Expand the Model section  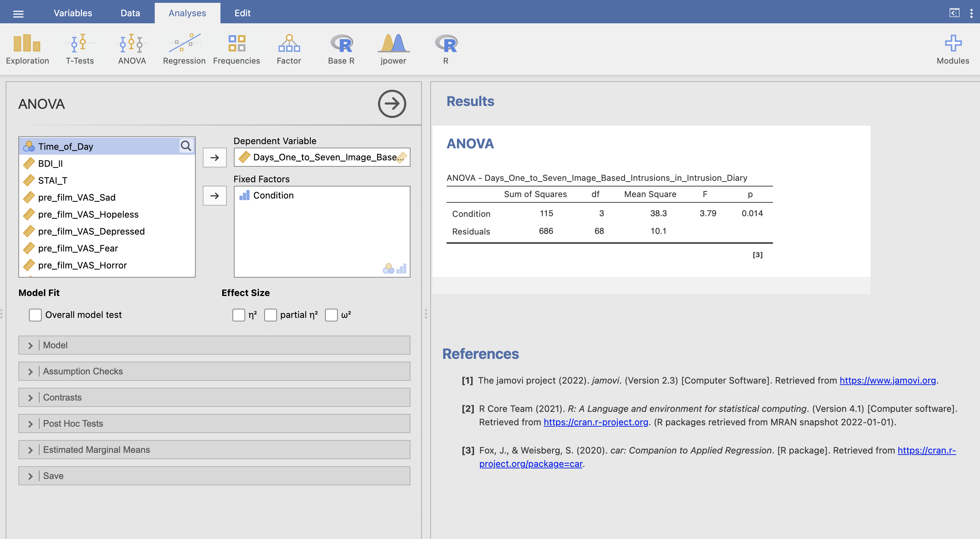point(214,345)
